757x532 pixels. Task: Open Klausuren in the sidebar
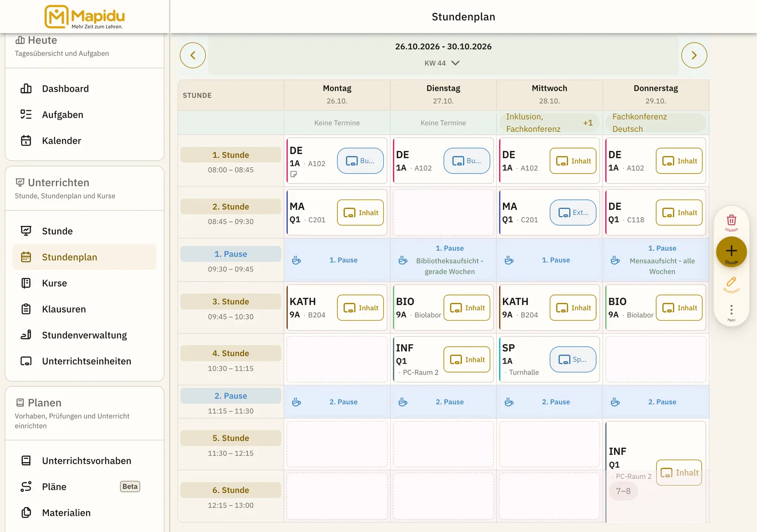(85, 309)
